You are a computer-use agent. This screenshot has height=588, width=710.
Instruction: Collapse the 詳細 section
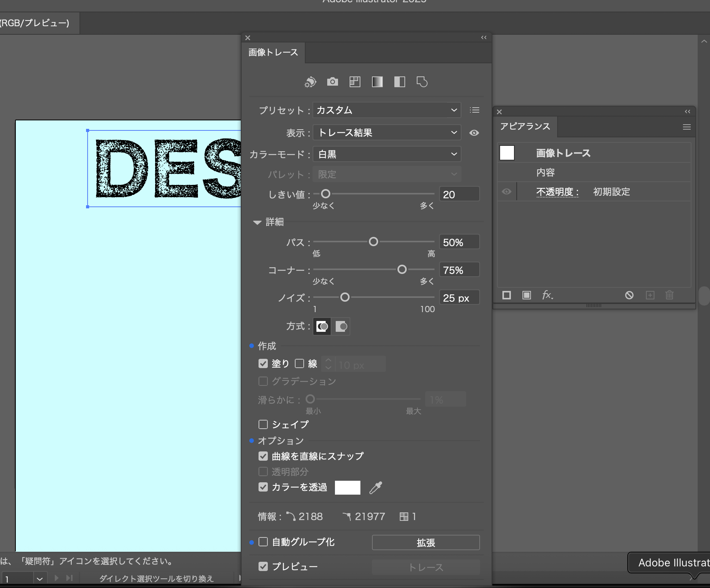click(x=257, y=222)
